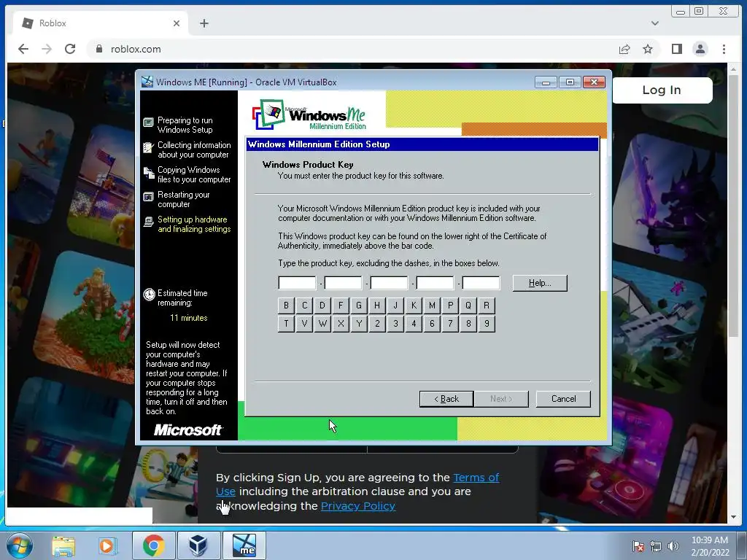This screenshot has height=560, width=747.
Task: Open the Privacy Policy link
Action: (357, 506)
